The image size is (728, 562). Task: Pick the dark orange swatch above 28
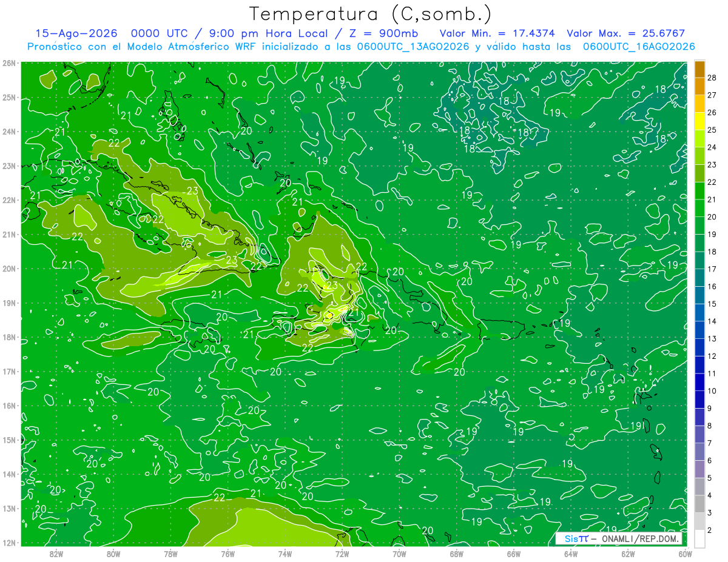click(x=699, y=69)
